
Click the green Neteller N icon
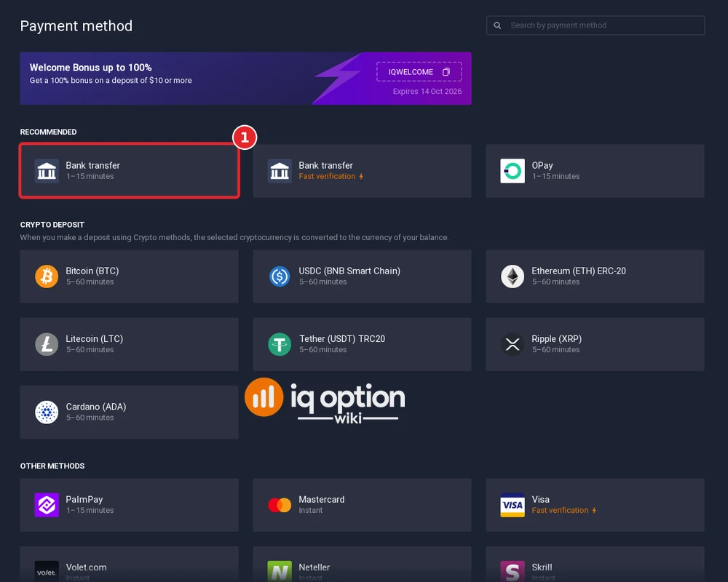coord(280,571)
